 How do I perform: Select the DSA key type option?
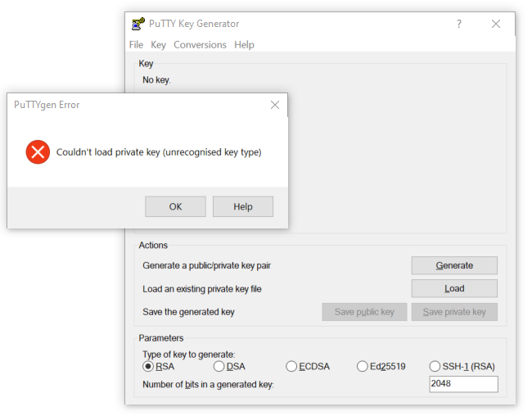[x=219, y=367]
